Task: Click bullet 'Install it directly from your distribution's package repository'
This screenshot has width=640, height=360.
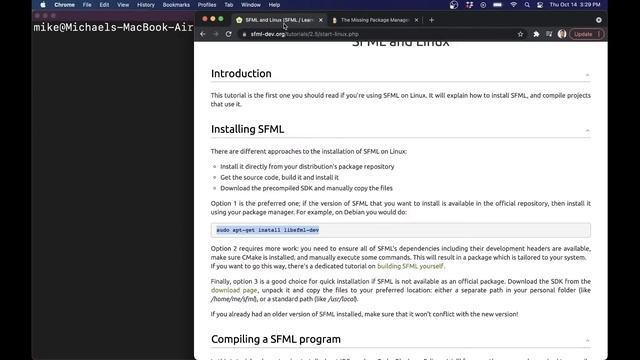Action: 307,167
